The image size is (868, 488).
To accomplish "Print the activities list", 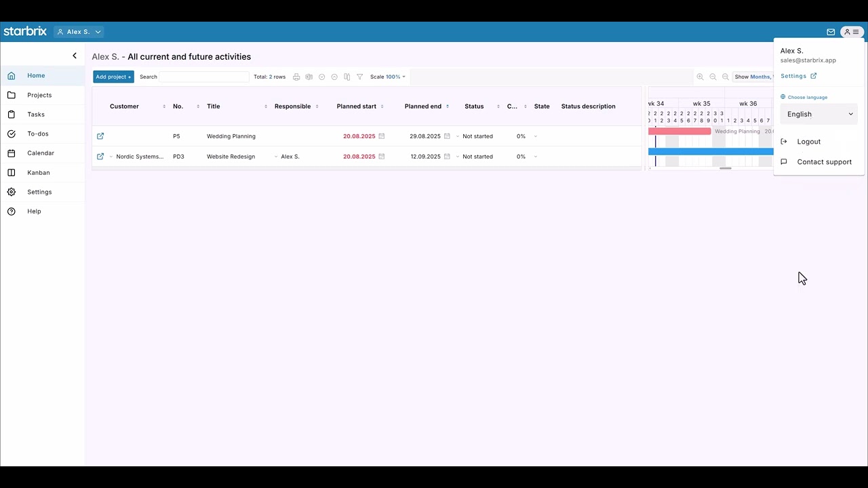I will point(296,77).
